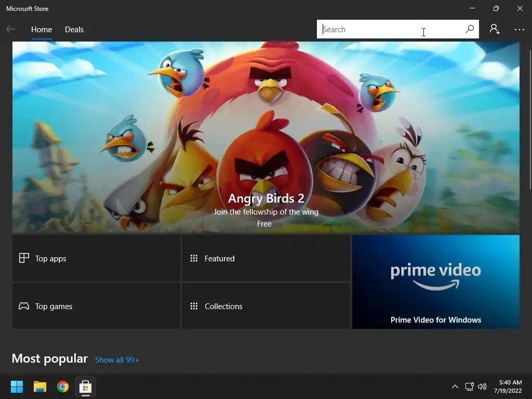Open the Collections tile
This screenshot has width=532, height=399.
pyautogui.click(x=267, y=306)
